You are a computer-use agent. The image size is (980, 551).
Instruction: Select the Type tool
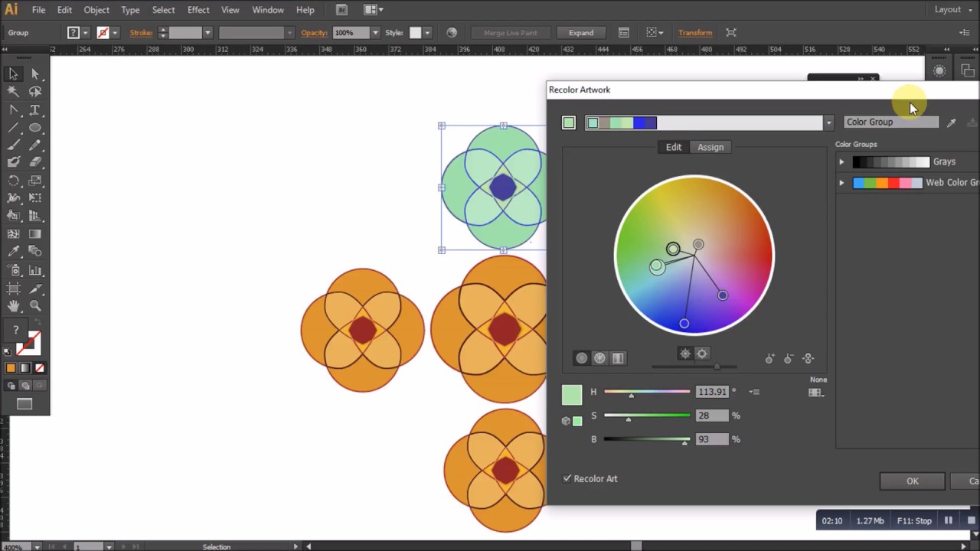[x=35, y=110]
